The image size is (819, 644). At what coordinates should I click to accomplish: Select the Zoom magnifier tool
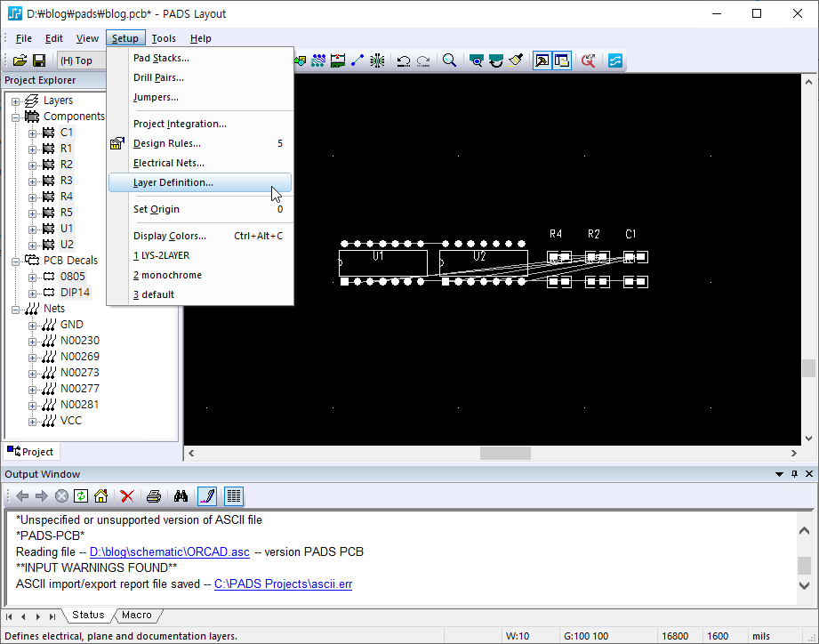[x=449, y=60]
